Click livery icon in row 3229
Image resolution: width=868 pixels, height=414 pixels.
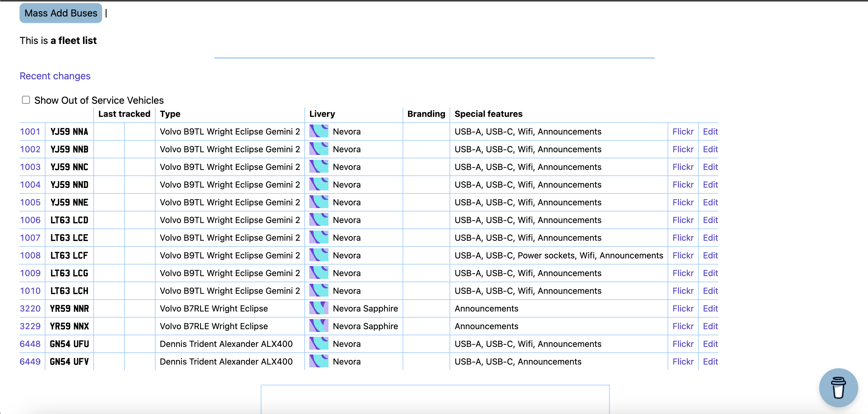tap(319, 326)
